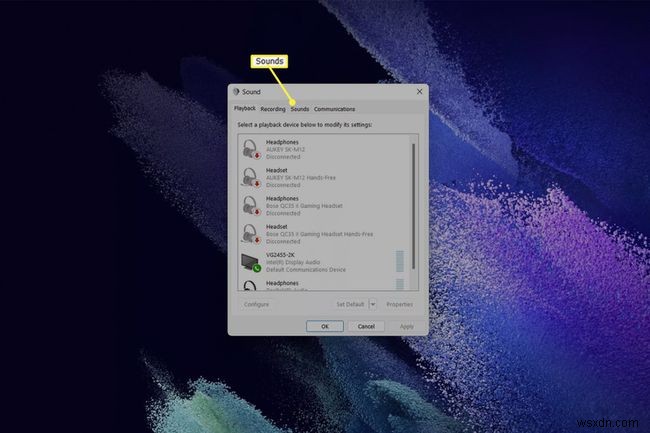
Task: Click 'AUKEY SK-M12 Hands-Free' text
Action: (301, 177)
